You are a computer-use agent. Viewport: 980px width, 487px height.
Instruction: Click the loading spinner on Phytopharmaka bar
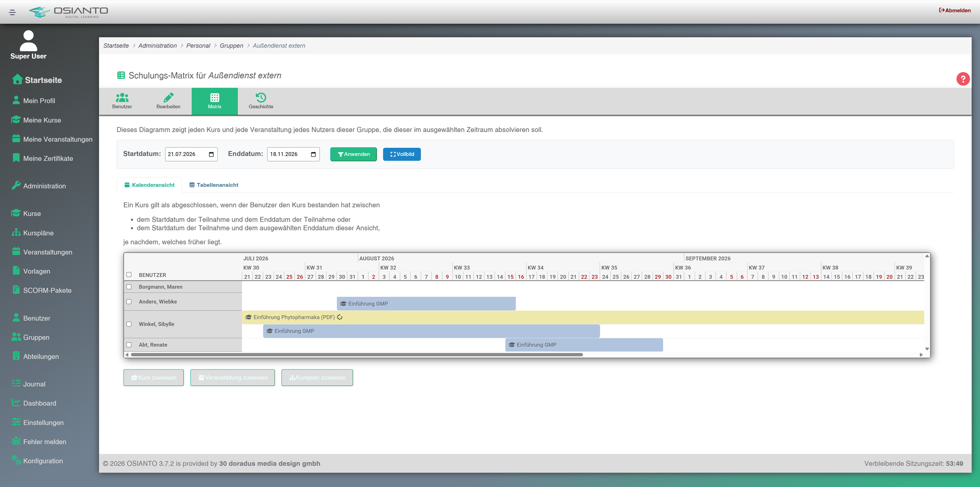tap(340, 317)
